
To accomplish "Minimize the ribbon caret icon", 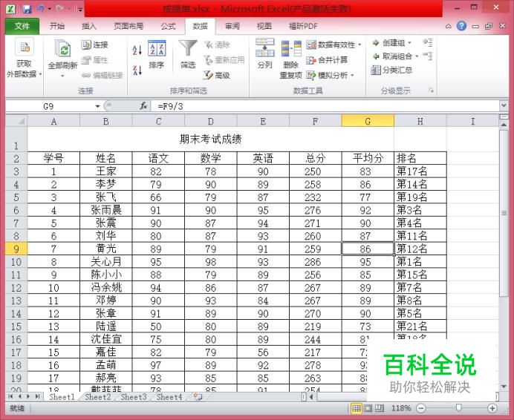I will pos(448,26).
